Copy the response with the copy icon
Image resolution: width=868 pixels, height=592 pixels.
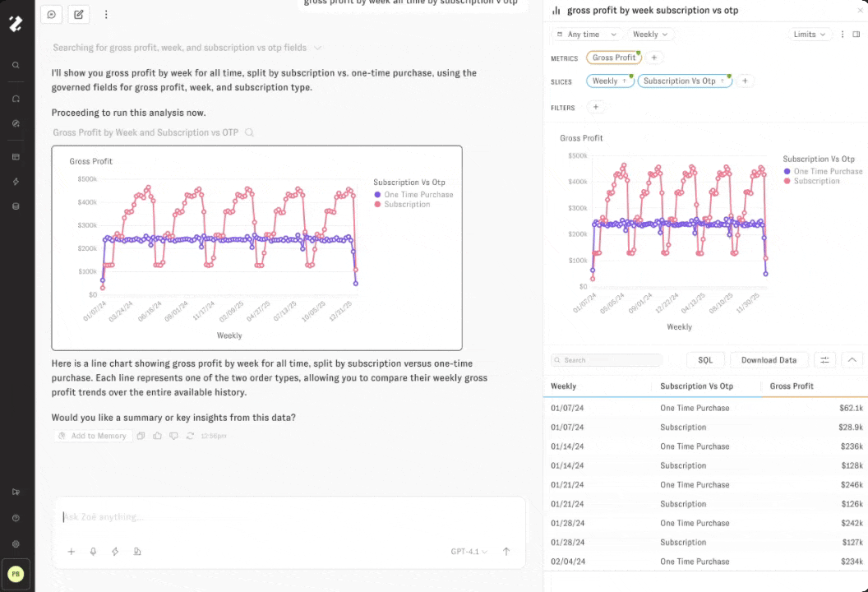[141, 436]
